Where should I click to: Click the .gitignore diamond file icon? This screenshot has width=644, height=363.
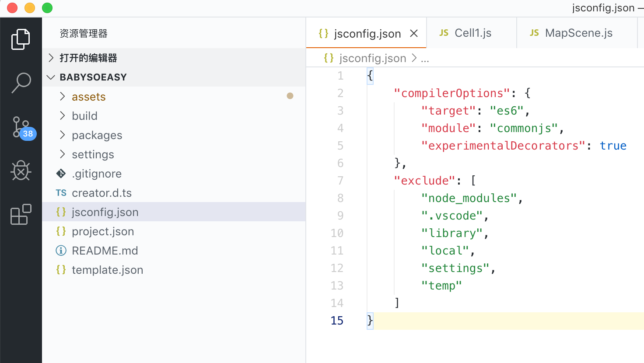coord(61,174)
